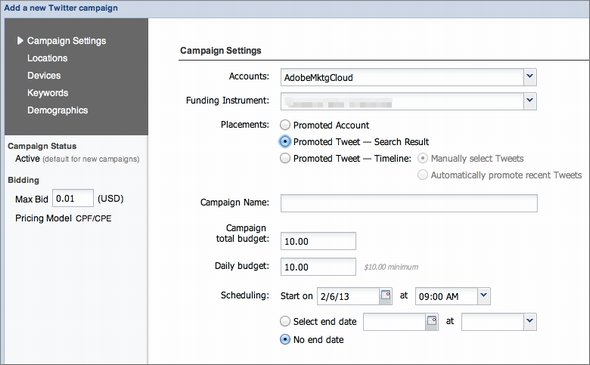Choose the No end date option
Screen dimensions: 590x365
[x=285, y=339]
